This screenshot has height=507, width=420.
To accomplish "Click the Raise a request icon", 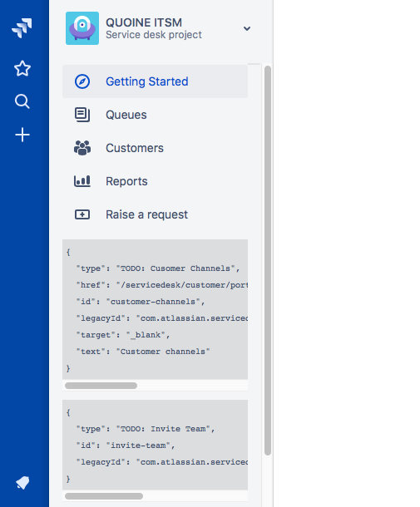I will (82, 214).
